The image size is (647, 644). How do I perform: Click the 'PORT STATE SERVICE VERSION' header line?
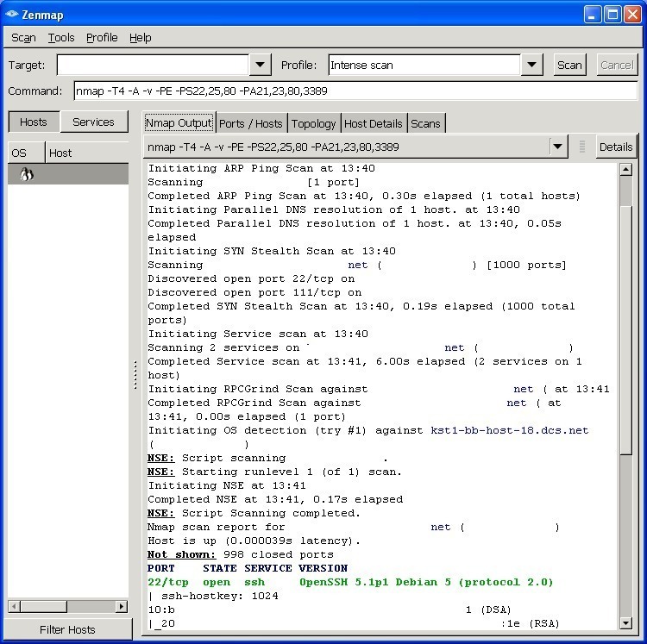point(248,568)
